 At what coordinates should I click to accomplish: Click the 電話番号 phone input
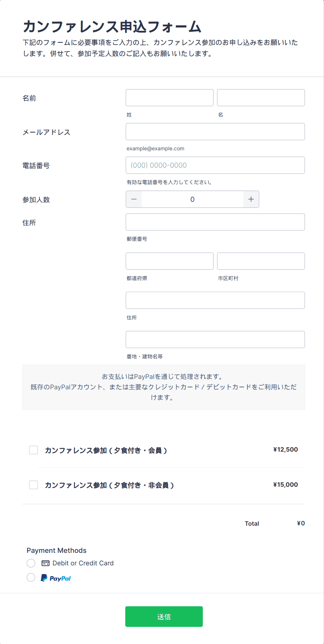(x=215, y=165)
